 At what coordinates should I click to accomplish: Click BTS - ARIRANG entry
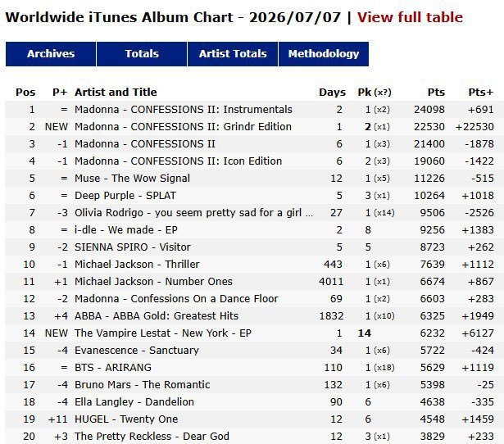113,368
